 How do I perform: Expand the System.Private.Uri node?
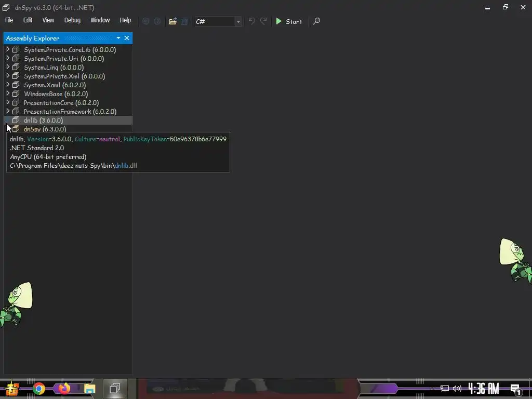pos(8,58)
